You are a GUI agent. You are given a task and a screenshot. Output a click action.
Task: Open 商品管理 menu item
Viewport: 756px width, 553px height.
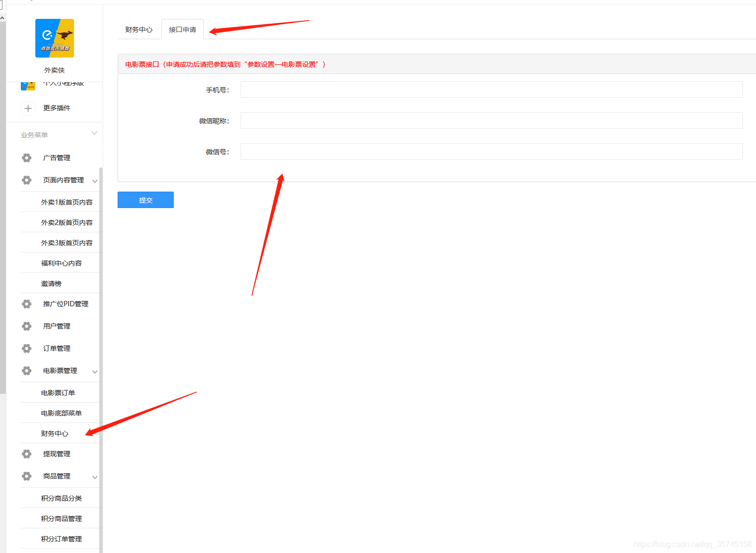pyautogui.click(x=57, y=476)
